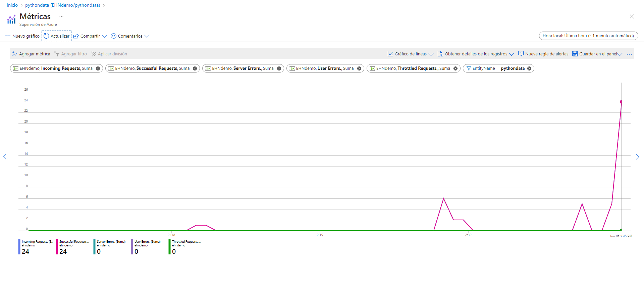The width and height of the screenshot is (644, 284).
Task: Remove the Server Errors metric chip
Action: tap(279, 68)
